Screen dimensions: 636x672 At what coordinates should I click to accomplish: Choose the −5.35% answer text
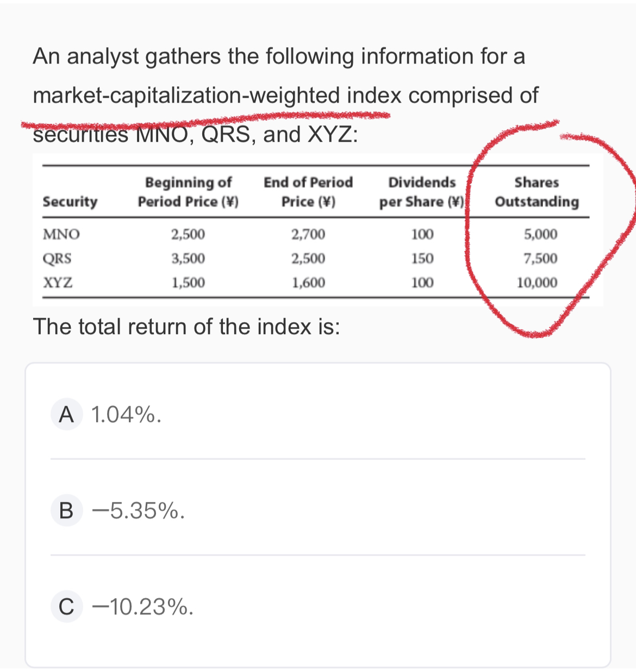coord(138,511)
